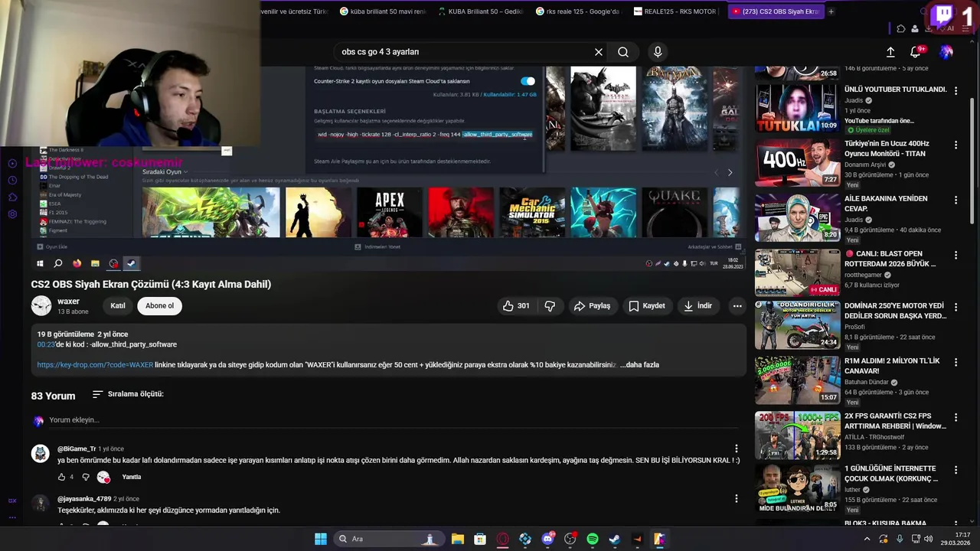Viewport: 980px width, 551px height.
Task: Open Steam from the taskbar
Action: 615,539
